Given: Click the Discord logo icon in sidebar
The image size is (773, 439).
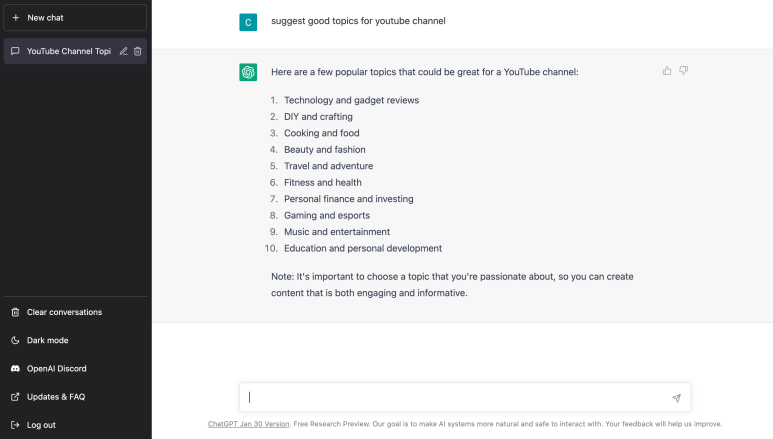Looking at the screenshot, I should point(15,368).
